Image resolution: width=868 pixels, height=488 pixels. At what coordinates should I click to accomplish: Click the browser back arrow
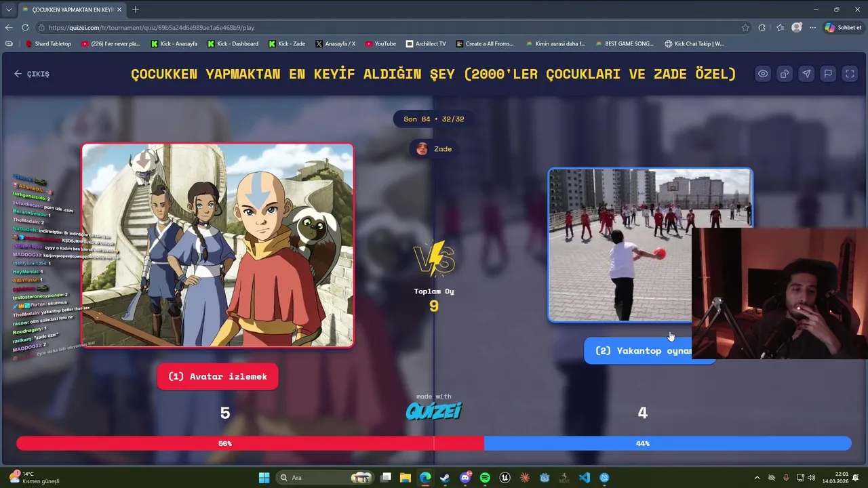(9, 28)
